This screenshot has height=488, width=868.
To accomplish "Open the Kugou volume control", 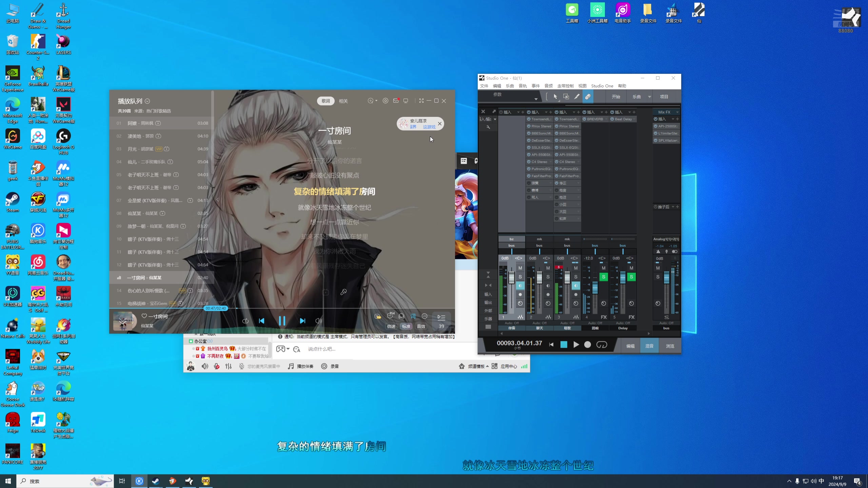I will [318, 321].
